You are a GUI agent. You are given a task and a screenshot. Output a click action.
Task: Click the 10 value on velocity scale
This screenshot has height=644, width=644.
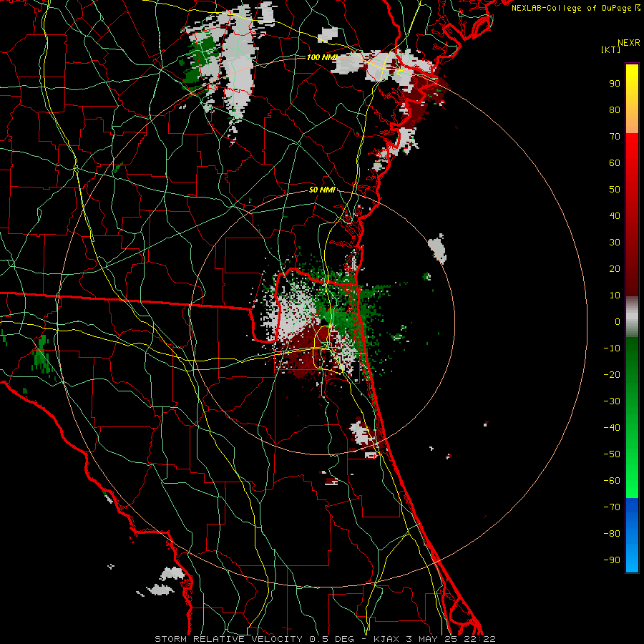coord(615,296)
